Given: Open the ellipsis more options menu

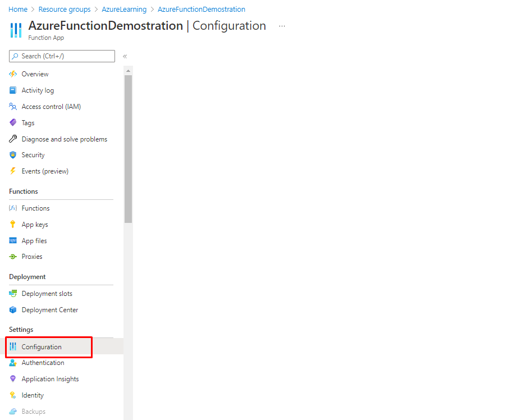Looking at the screenshot, I should 282,26.
